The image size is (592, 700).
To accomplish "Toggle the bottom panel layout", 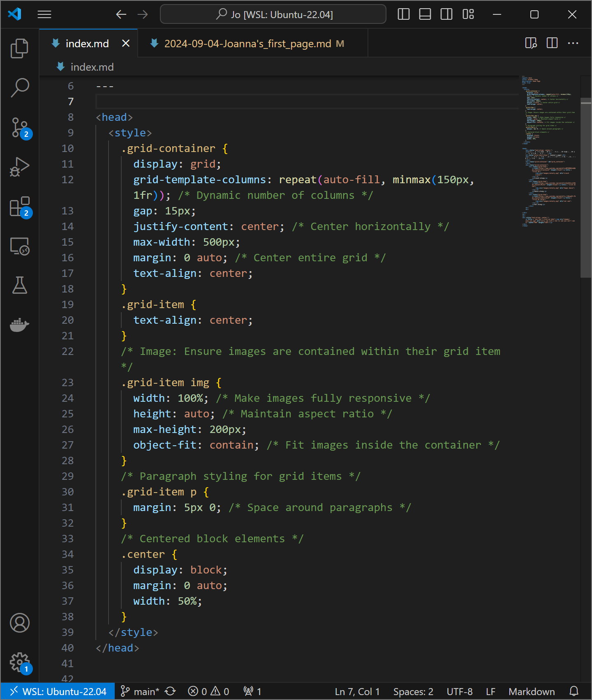I will click(x=425, y=14).
